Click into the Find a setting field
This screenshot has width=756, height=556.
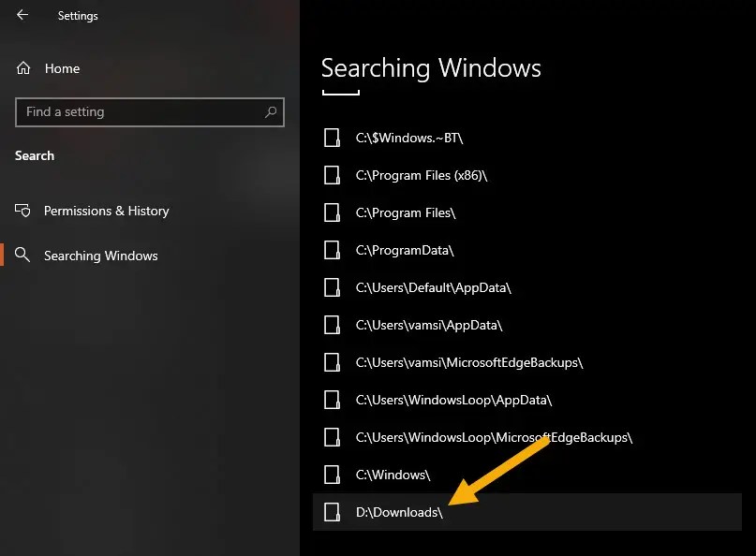(141, 112)
